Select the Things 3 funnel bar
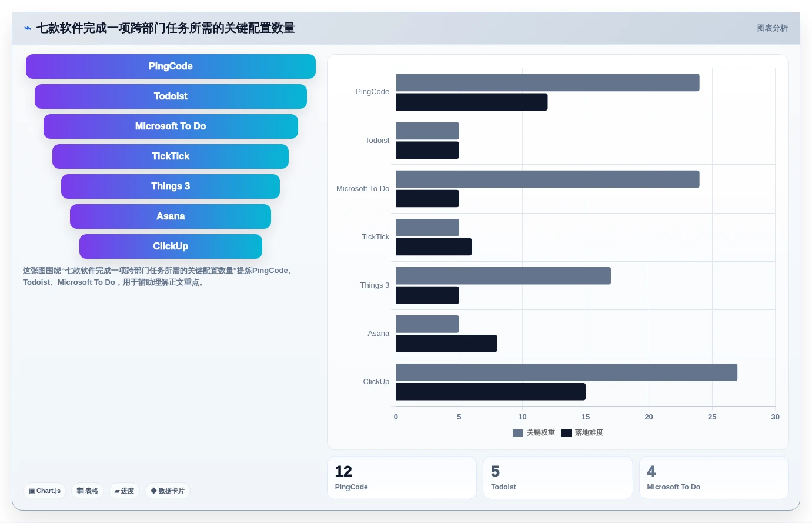The image size is (812, 523). 171,186
